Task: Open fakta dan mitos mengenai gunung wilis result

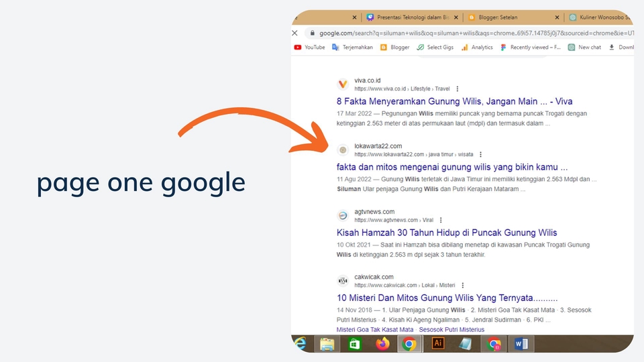Action: tap(451, 167)
